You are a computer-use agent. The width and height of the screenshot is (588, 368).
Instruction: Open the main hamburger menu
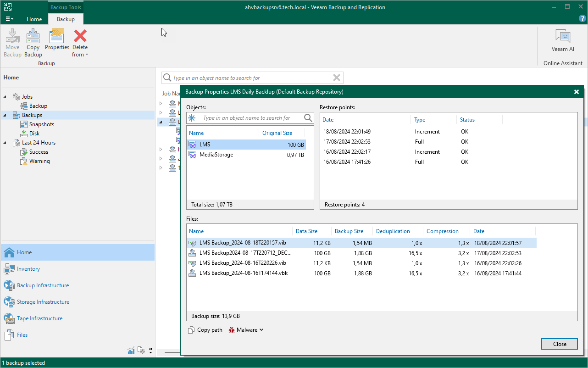(9, 19)
